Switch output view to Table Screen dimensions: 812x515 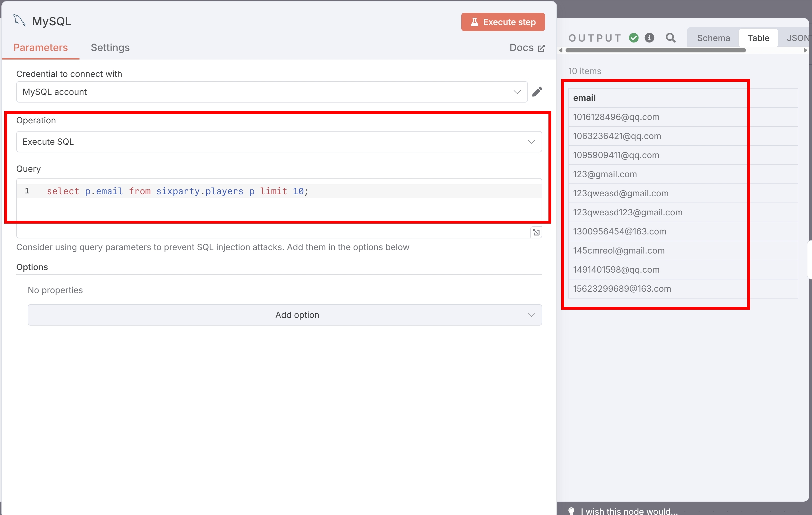[x=758, y=38]
